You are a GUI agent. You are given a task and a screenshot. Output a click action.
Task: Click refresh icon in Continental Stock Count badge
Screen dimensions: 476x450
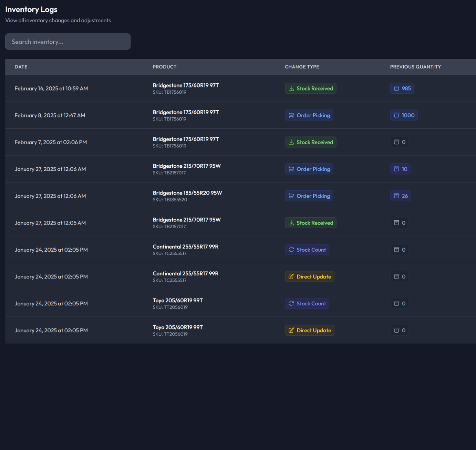[x=291, y=250]
